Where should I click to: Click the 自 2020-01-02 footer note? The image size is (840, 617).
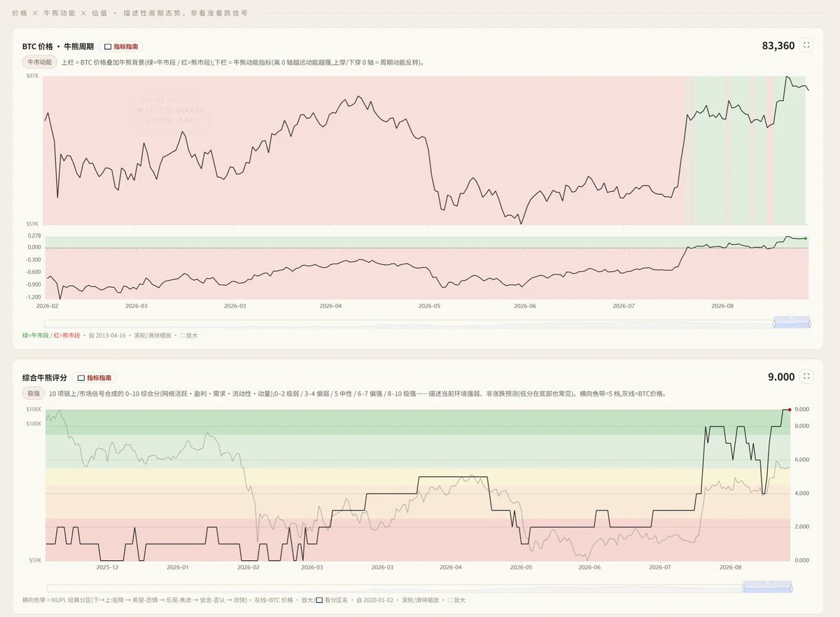pos(374,599)
